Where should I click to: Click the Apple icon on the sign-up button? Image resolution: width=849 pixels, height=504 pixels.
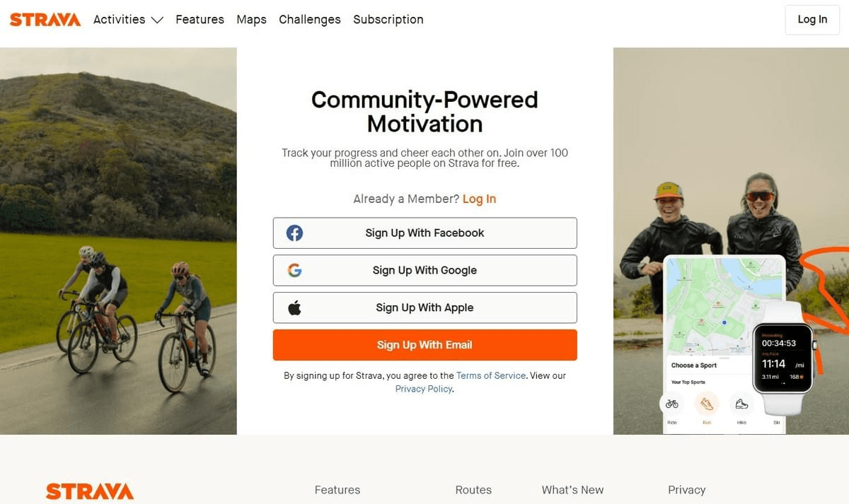[294, 307]
